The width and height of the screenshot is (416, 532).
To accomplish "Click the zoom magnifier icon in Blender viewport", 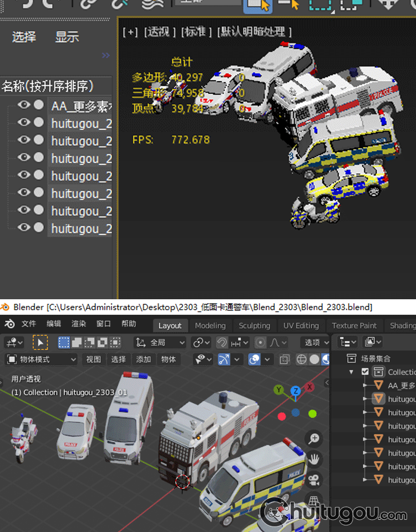I will click(314, 439).
